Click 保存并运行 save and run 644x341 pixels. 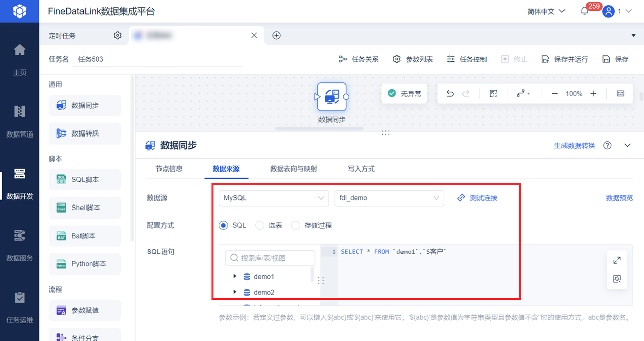click(565, 59)
